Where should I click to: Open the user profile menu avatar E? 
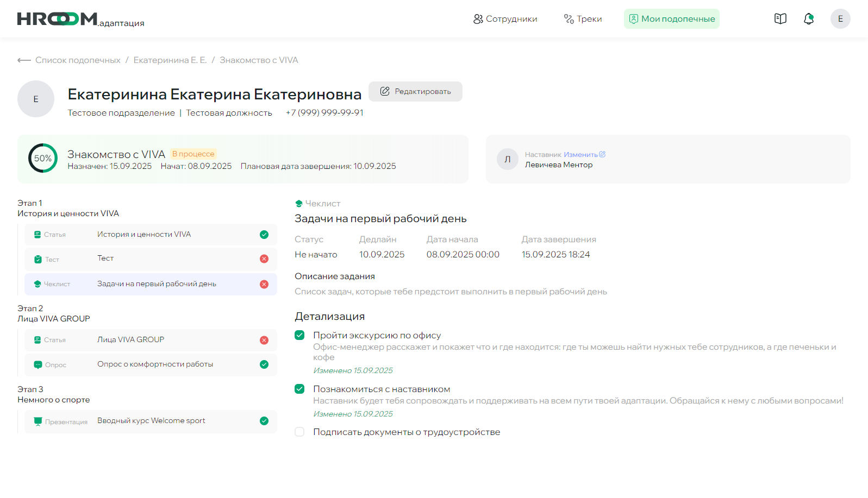pos(840,19)
